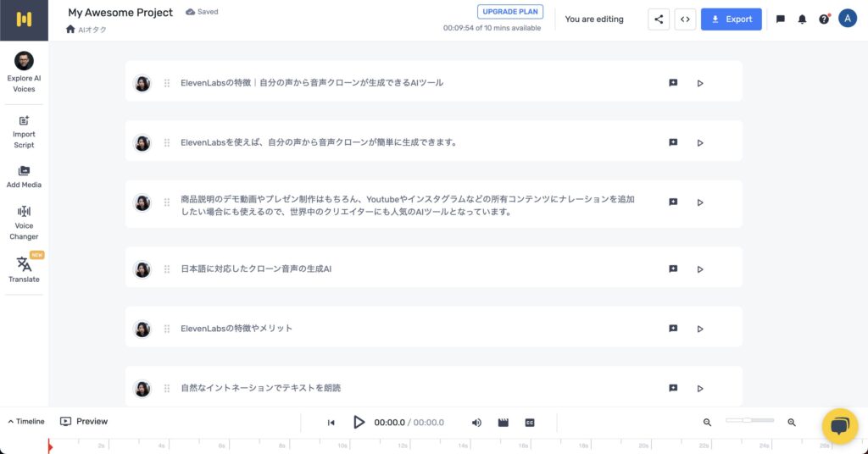
Task: Click the Export button
Action: [732, 19]
